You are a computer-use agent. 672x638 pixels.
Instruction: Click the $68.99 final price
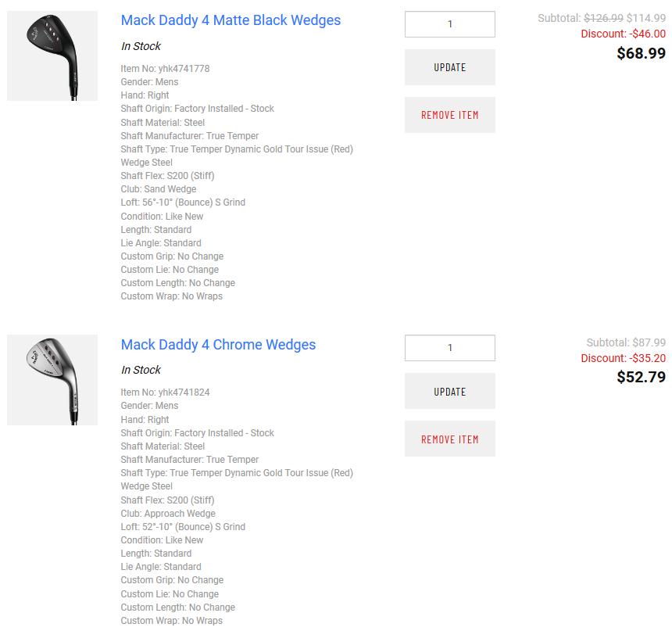641,53
